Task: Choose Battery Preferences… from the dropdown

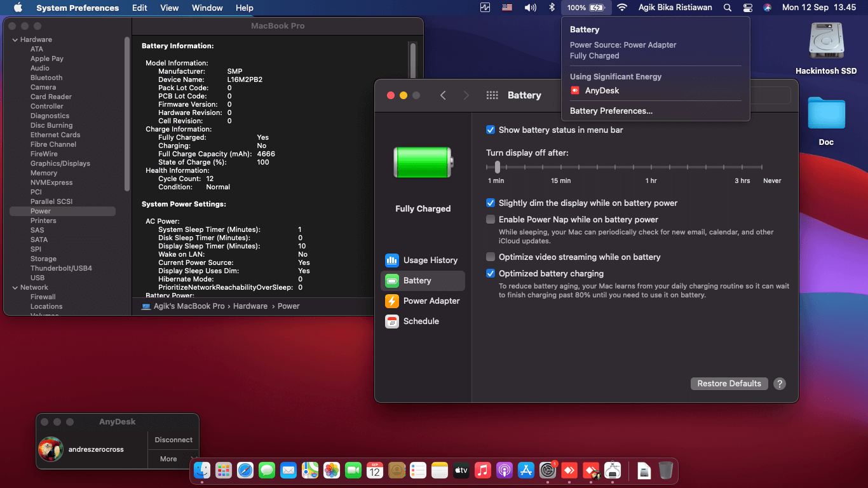Action: [x=611, y=111]
